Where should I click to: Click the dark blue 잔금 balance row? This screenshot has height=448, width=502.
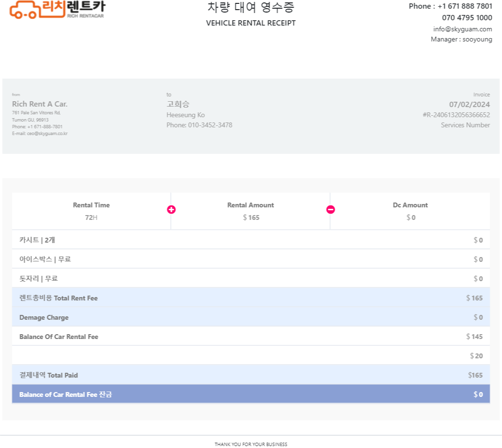click(x=251, y=394)
